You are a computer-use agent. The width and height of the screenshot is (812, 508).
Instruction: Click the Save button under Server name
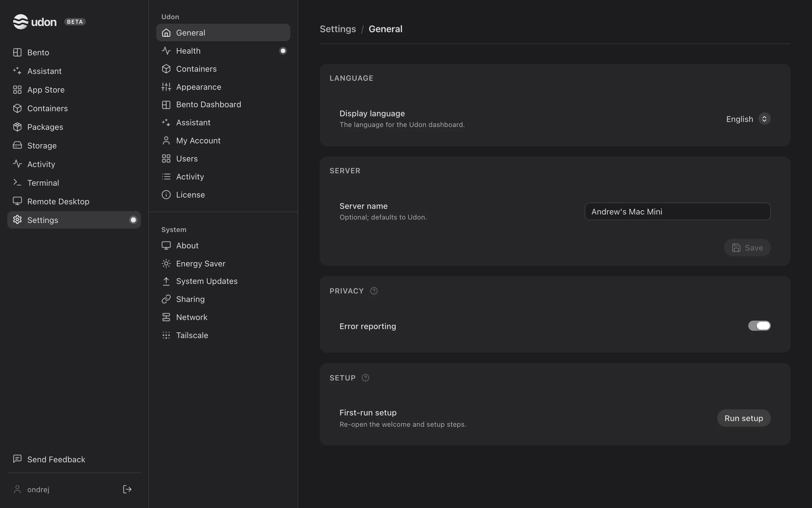coord(747,248)
